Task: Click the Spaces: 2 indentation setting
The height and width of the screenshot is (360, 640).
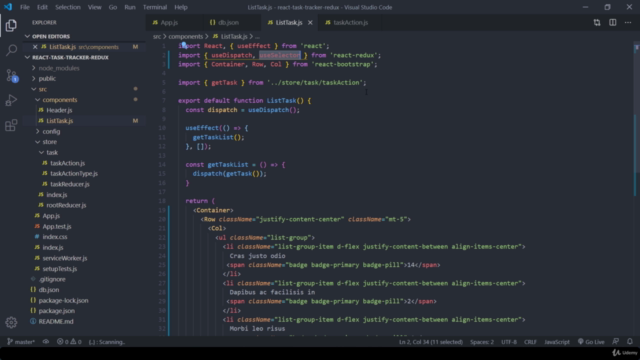Action: 482,342
